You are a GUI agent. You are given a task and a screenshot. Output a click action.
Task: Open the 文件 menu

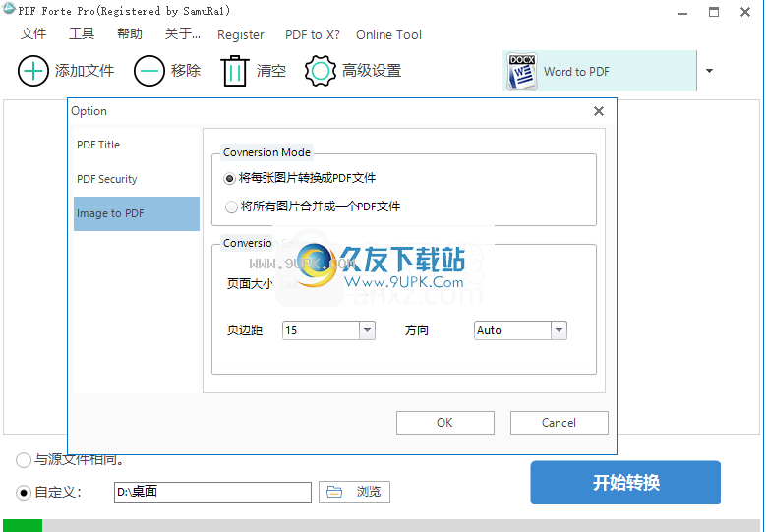(33, 33)
